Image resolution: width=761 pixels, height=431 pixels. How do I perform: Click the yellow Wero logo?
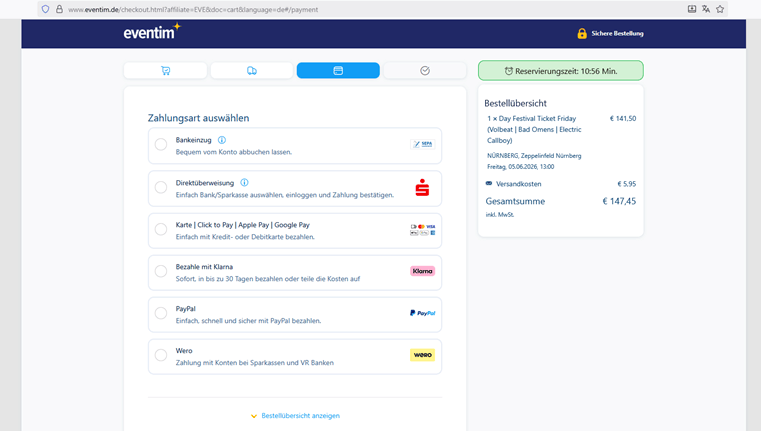click(x=422, y=355)
